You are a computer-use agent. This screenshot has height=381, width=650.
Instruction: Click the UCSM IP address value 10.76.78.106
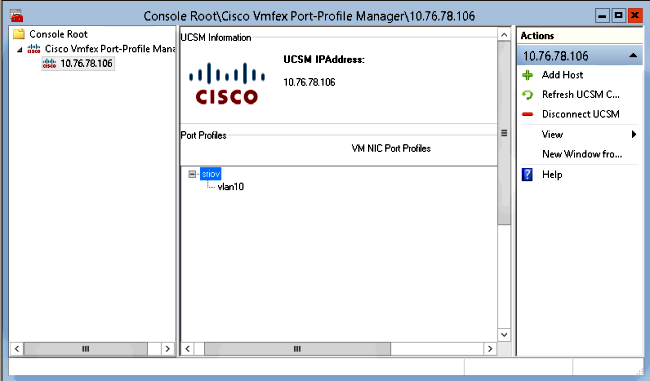pyautogui.click(x=309, y=82)
